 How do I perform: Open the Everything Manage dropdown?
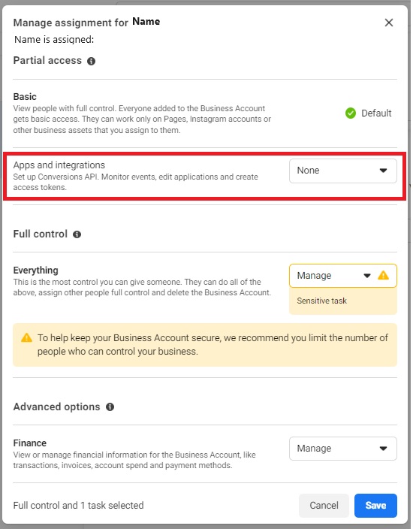(343, 276)
